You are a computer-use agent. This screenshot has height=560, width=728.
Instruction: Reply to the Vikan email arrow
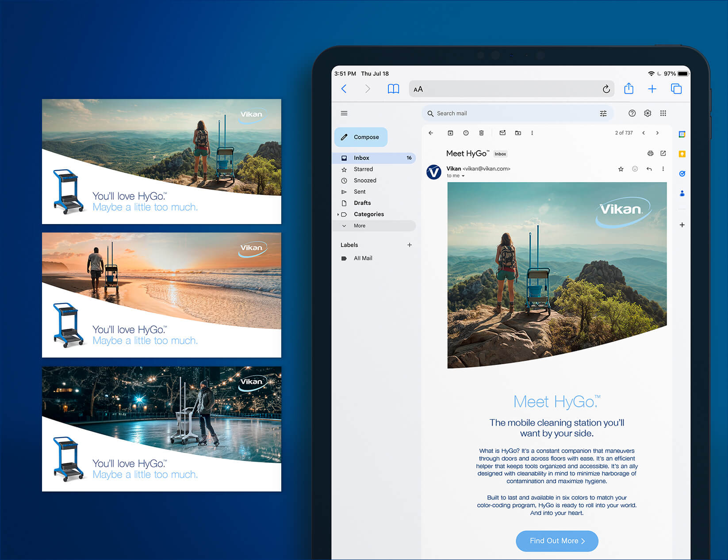pos(649,169)
